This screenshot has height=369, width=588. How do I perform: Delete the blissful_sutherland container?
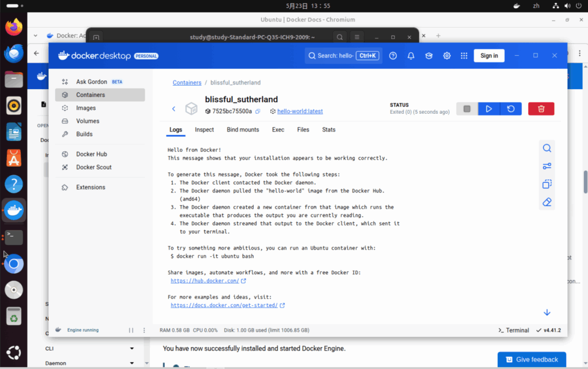541,109
